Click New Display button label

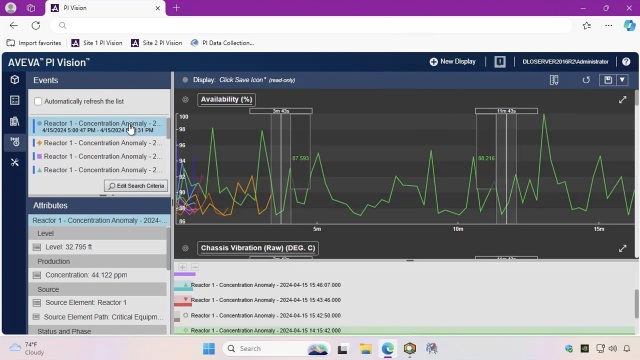[x=458, y=62]
